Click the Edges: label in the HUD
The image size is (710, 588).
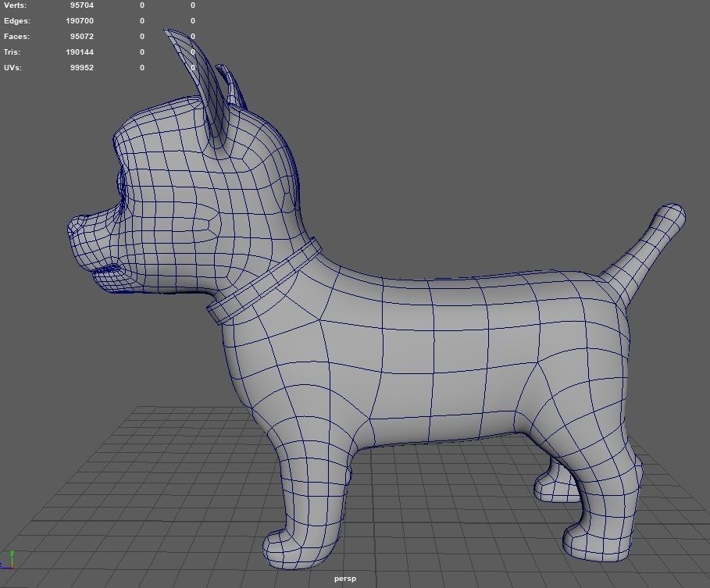tap(17, 21)
